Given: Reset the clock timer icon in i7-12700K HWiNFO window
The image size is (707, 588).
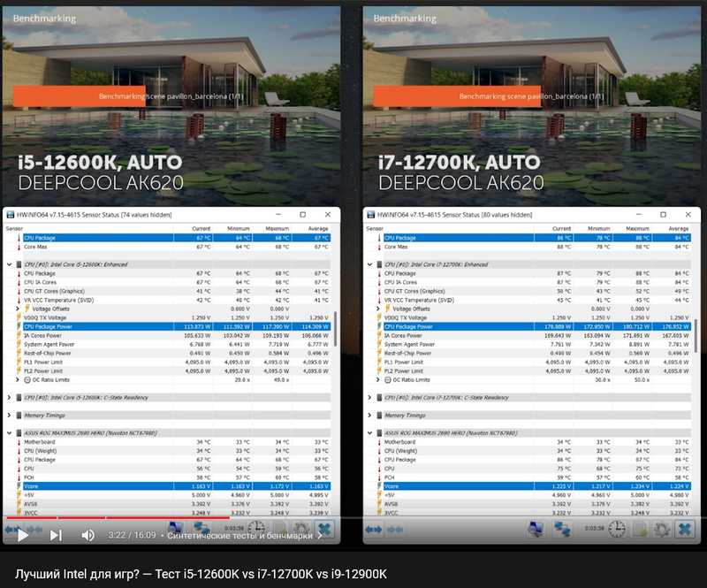Looking at the screenshot, I should (x=617, y=529).
